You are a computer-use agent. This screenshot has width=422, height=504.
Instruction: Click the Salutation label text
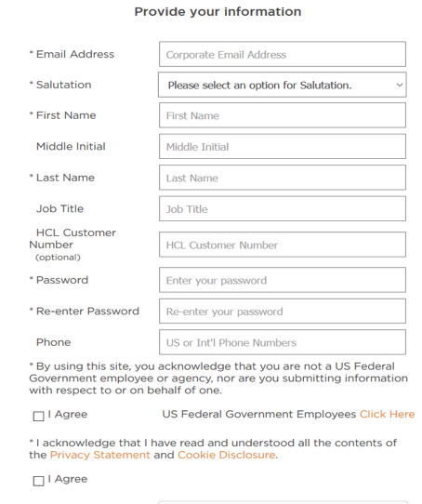pyautogui.click(x=63, y=85)
